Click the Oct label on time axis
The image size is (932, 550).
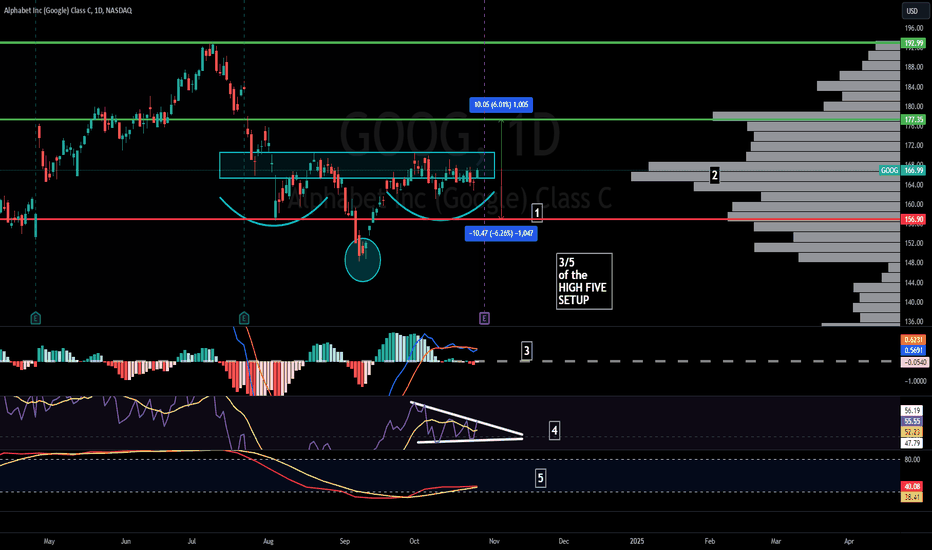414,541
